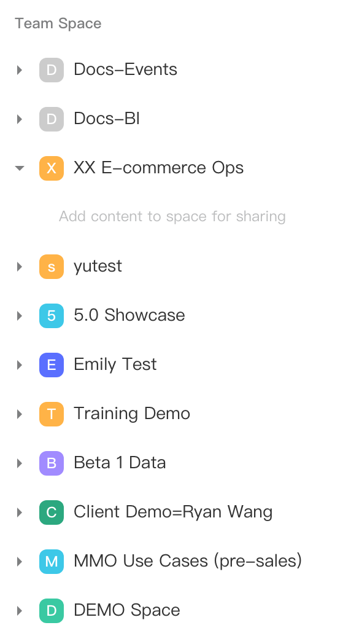
Task: Select the blue 5 icon for 5.0 Showcase
Action: coord(52,316)
